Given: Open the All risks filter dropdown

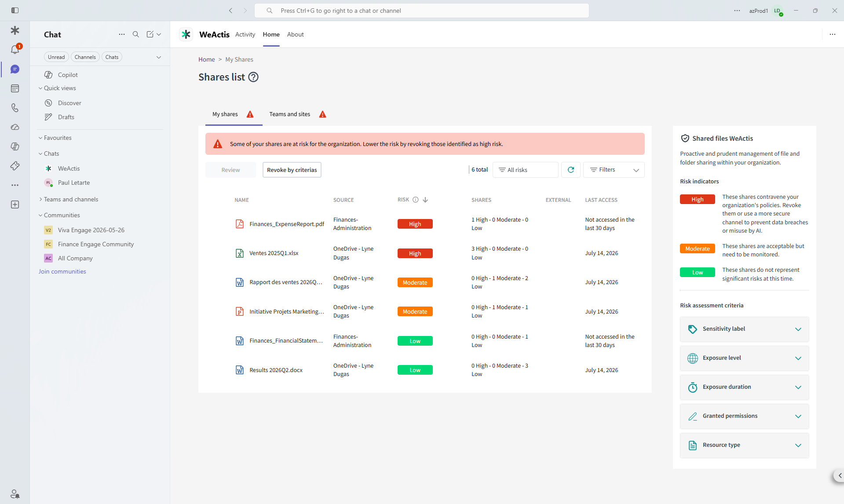Looking at the screenshot, I should [525, 170].
